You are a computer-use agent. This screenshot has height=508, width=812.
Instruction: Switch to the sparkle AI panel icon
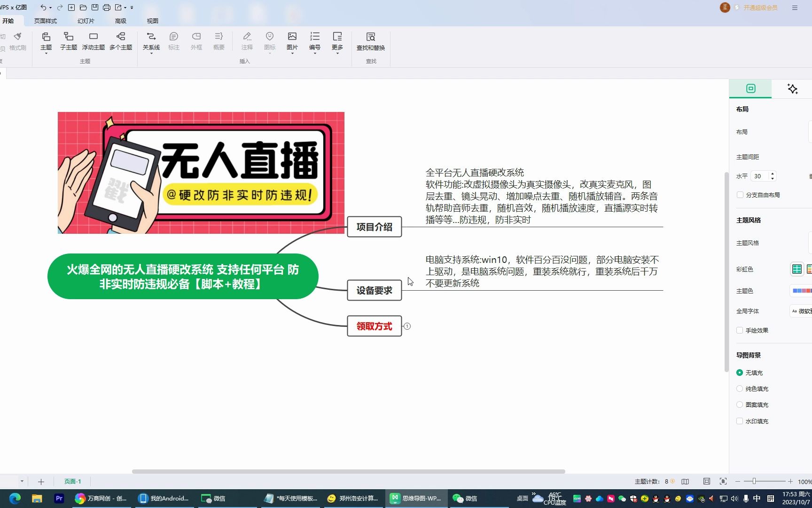pos(792,88)
